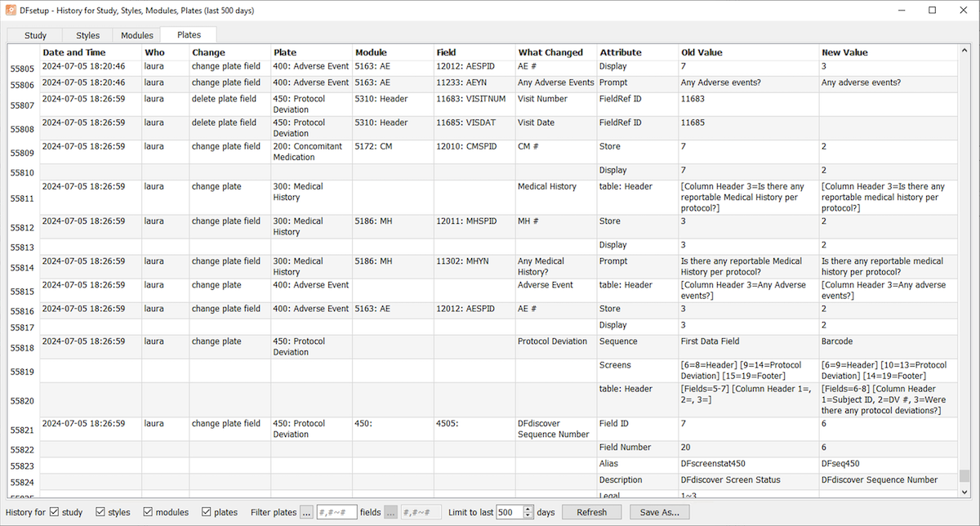Click the '11685: VISDAT' field cell

pyautogui.click(x=474, y=128)
